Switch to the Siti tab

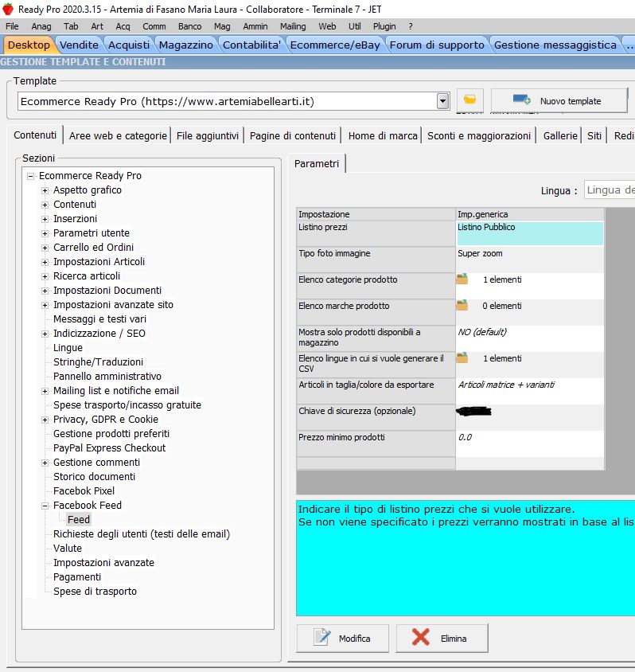[594, 136]
